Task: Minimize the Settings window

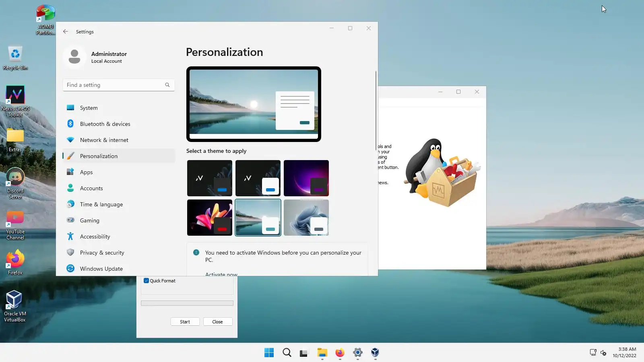Action: click(x=332, y=28)
